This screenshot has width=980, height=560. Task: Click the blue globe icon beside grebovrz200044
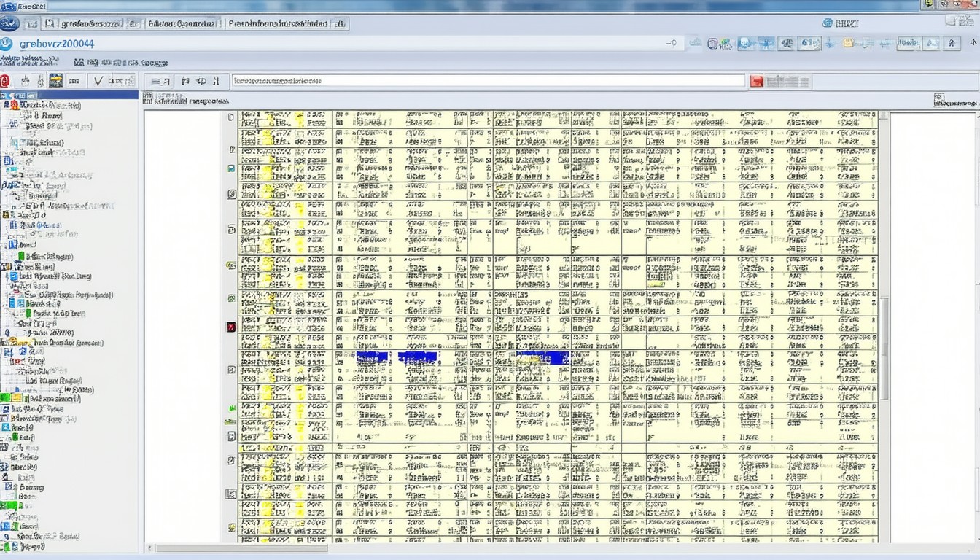tap(7, 44)
